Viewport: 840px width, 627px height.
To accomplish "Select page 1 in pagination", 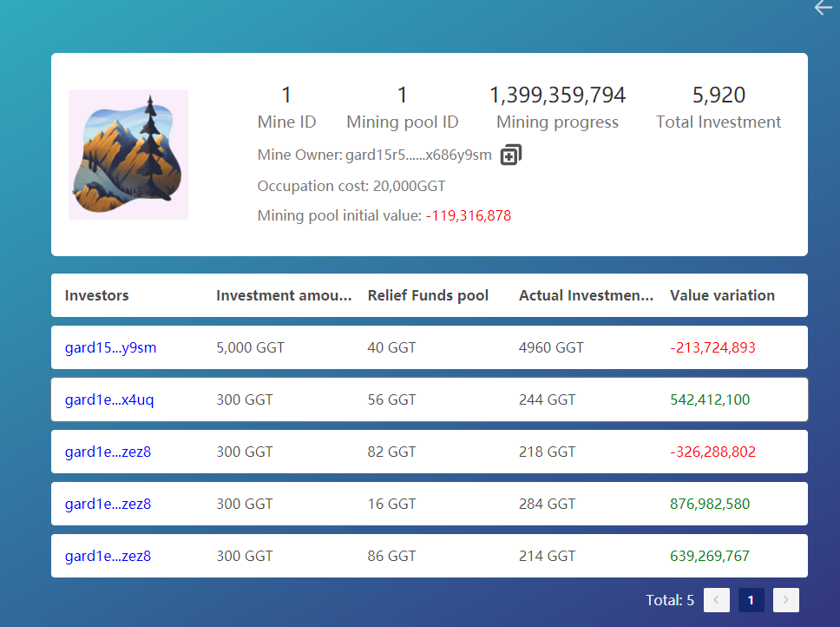I will tap(751, 600).
